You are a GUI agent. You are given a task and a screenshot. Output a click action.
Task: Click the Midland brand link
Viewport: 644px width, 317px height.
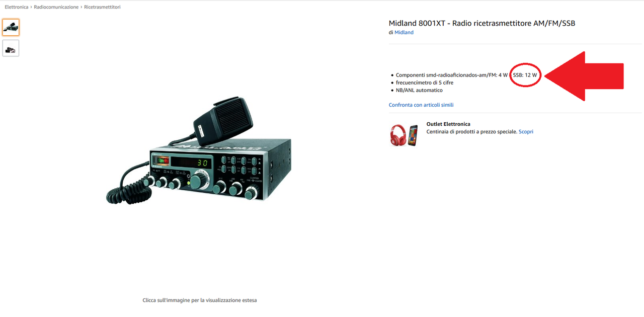pyautogui.click(x=404, y=32)
